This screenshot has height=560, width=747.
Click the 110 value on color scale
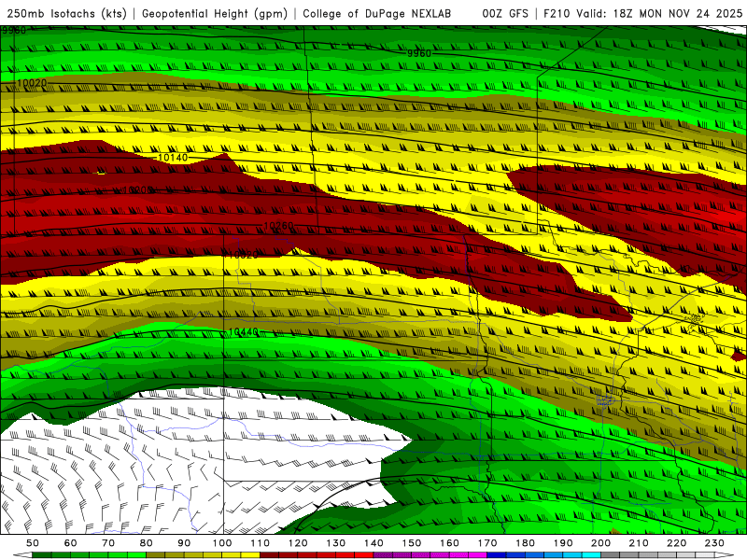click(260, 543)
